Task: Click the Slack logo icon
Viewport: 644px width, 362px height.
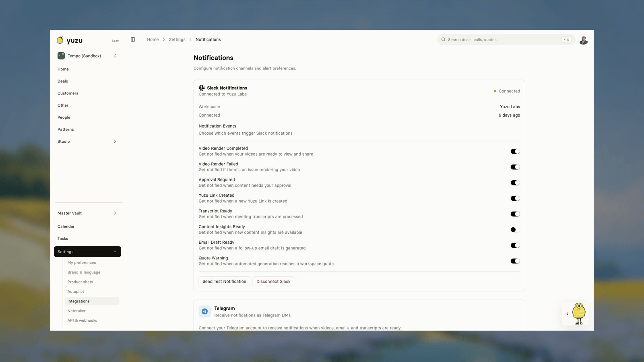Action: click(x=202, y=88)
